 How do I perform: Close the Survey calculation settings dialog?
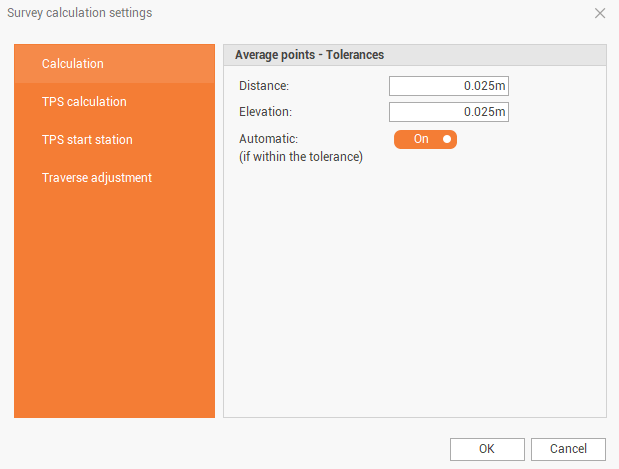[x=600, y=13]
